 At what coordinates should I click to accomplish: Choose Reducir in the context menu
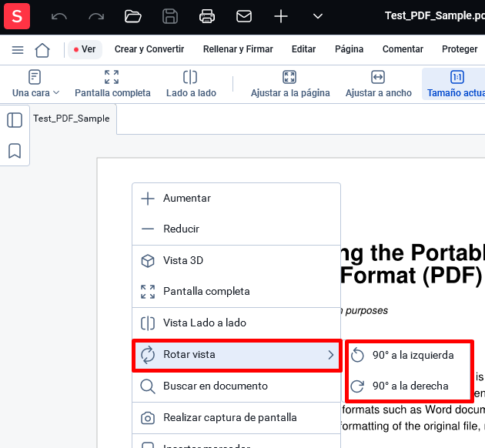236,229
